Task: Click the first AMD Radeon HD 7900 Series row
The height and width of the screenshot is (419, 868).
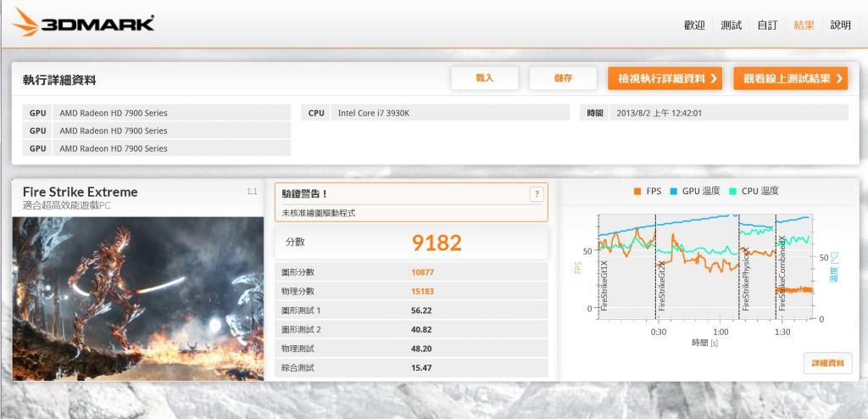Action: [157, 113]
